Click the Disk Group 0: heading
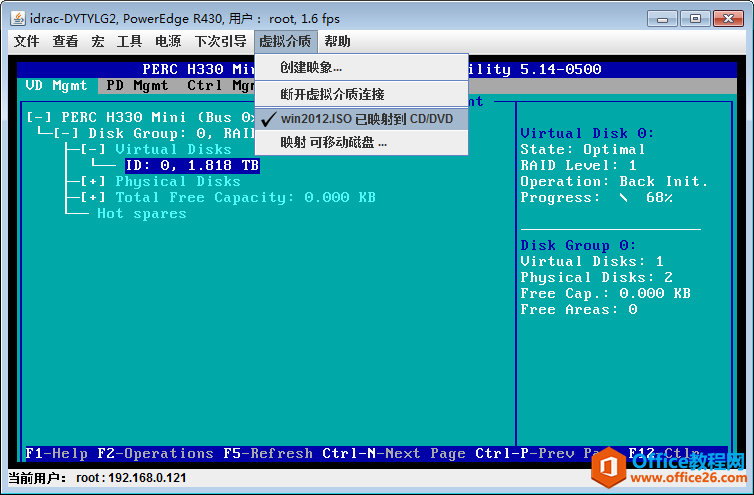The width and height of the screenshot is (754, 495). pos(578,246)
